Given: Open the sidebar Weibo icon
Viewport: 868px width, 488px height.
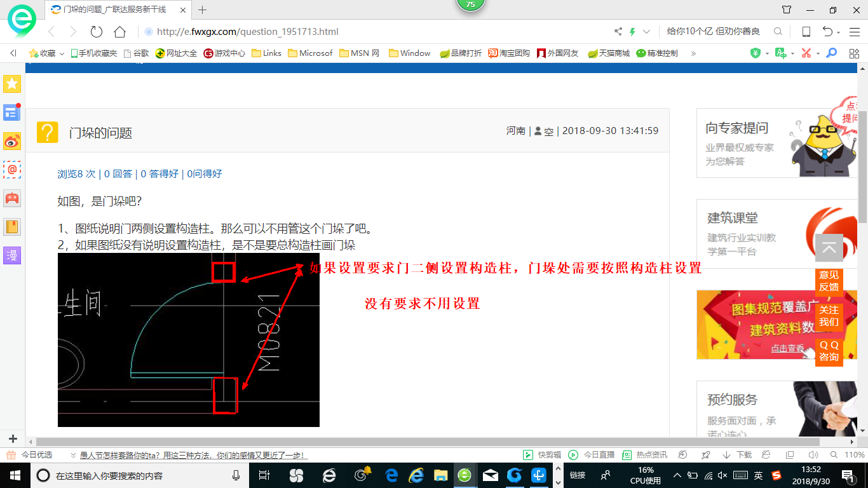Looking at the screenshot, I should tap(13, 140).
